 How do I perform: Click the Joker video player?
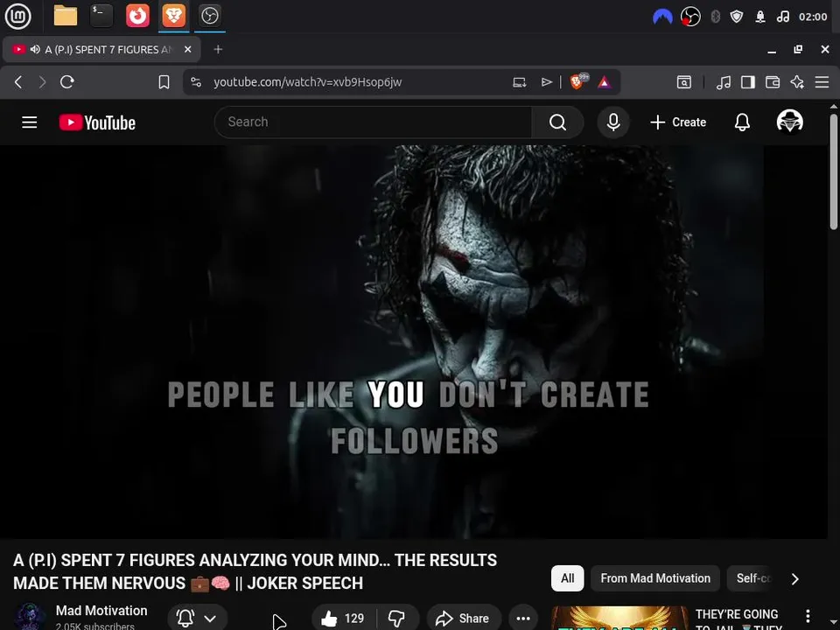pos(414,342)
